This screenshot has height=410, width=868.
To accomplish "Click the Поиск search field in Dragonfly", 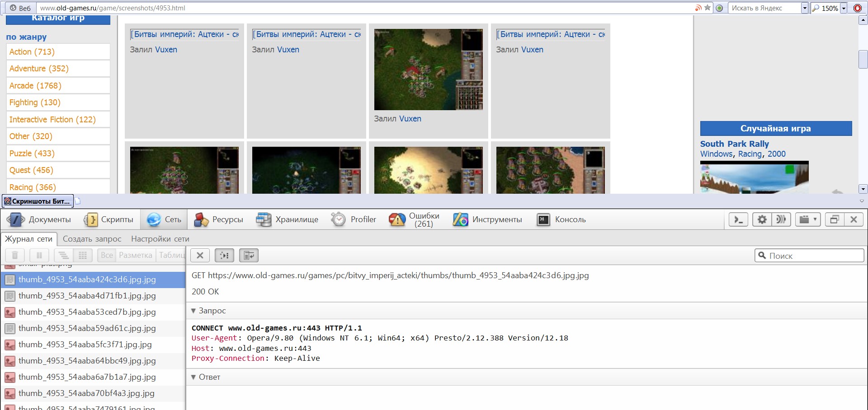I will pos(809,256).
